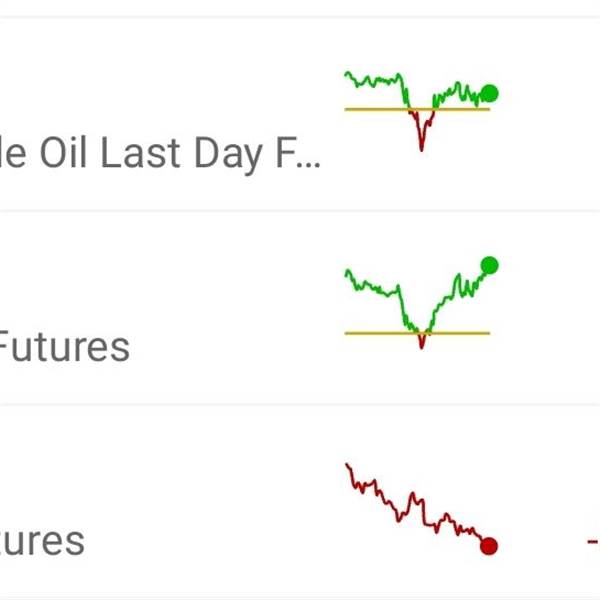The height and width of the screenshot is (600, 600).
Task: Click the word "Day" in first row title
Action: click(228, 156)
